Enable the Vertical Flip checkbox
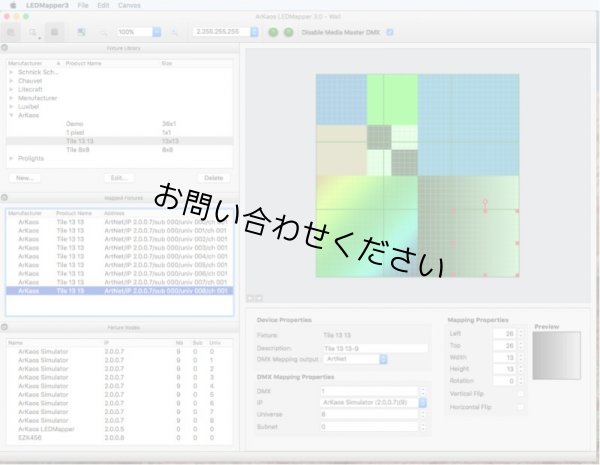 point(521,394)
